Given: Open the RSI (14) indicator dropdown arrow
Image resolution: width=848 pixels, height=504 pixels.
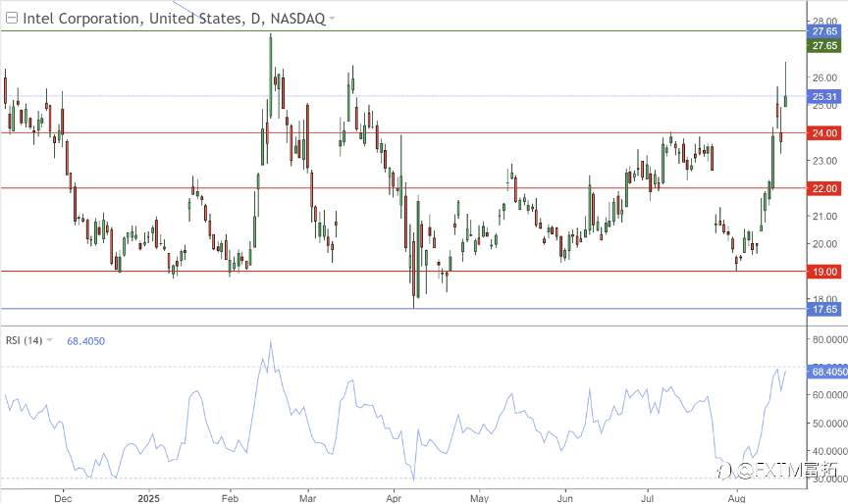Looking at the screenshot, I should [50, 340].
